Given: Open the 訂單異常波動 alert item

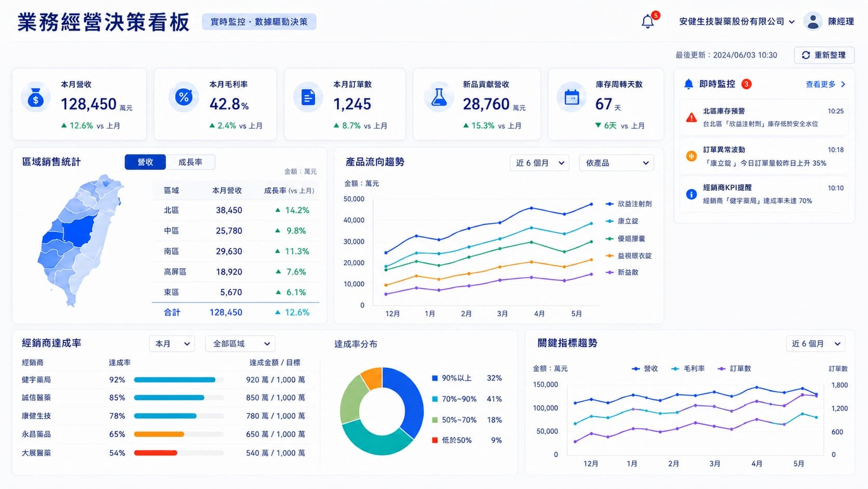Looking at the screenshot, I should click(x=764, y=156).
